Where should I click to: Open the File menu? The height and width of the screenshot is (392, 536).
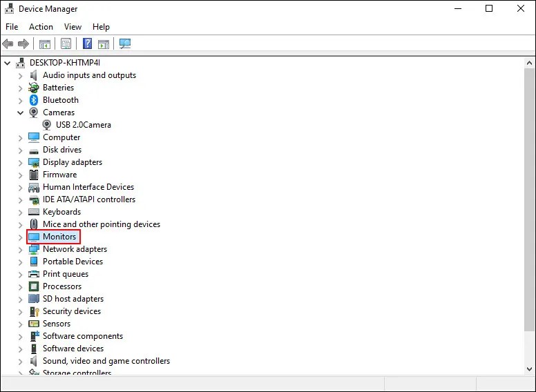(x=12, y=27)
